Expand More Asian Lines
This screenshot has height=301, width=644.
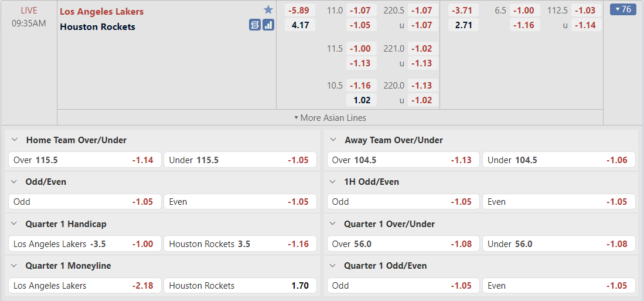pos(330,117)
